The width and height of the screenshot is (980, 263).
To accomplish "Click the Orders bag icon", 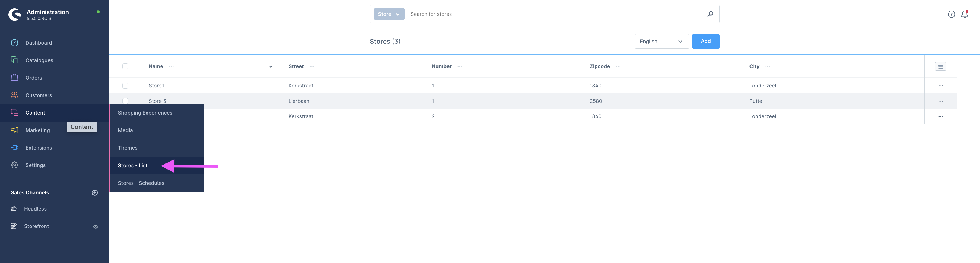I will pyautogui.click(x=14, y=78).
